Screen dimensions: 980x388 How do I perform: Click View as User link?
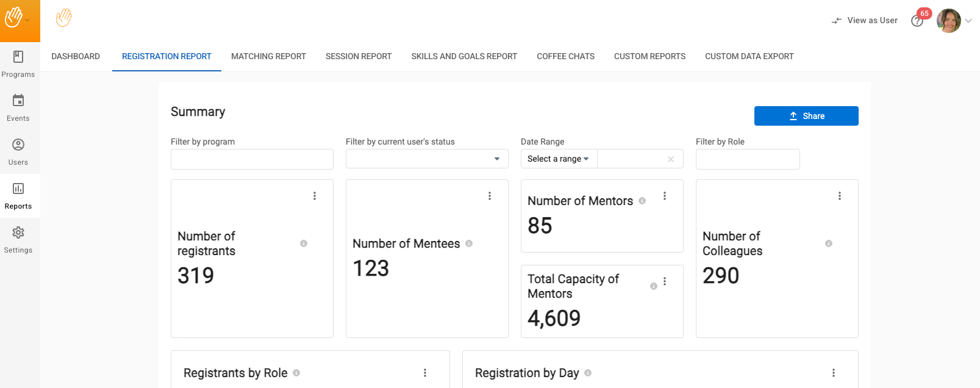point(865,21)
